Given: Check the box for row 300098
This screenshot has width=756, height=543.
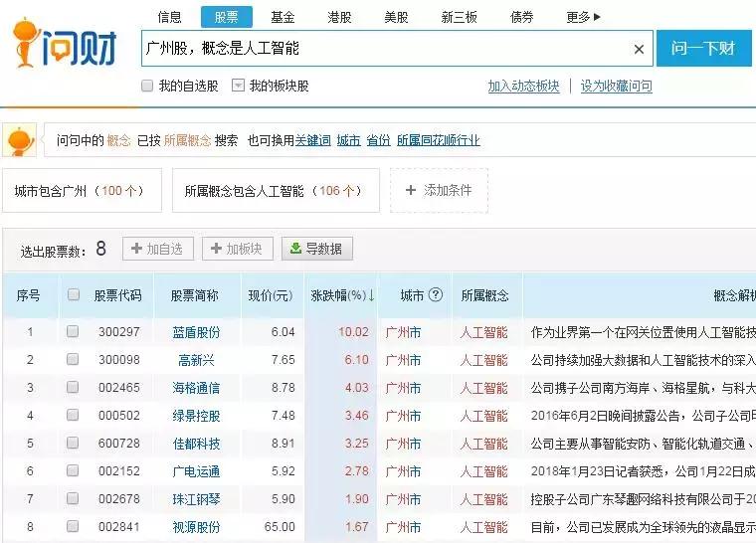Looking at the screenshot, I should click(x=73, y=359).
